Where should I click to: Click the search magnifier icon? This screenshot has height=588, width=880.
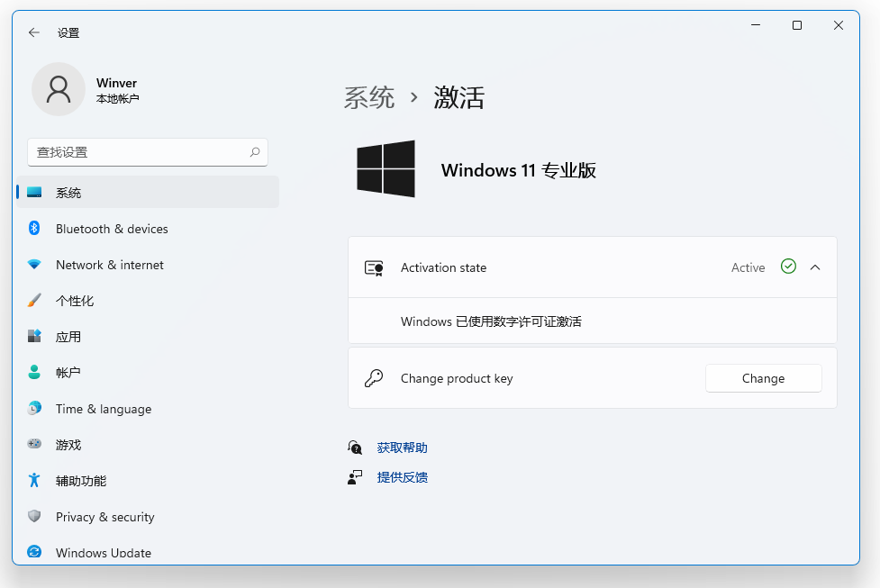point(255,152)
